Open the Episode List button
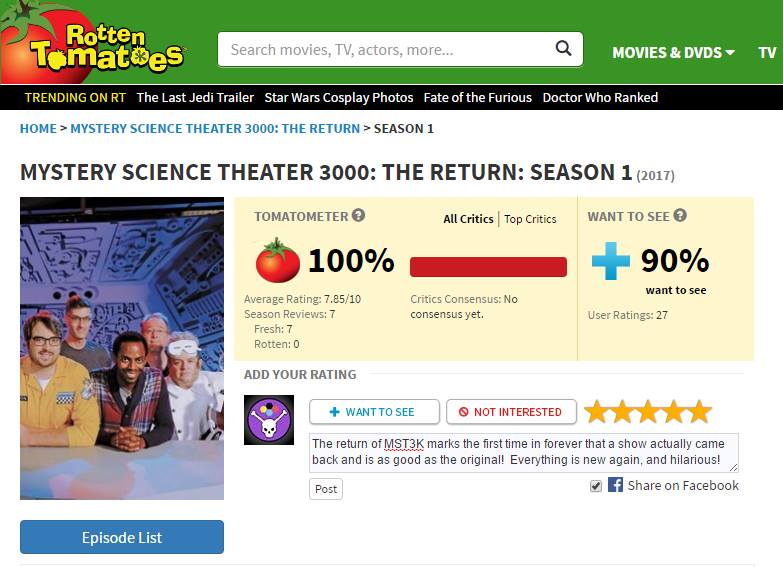 pos(122,537)
